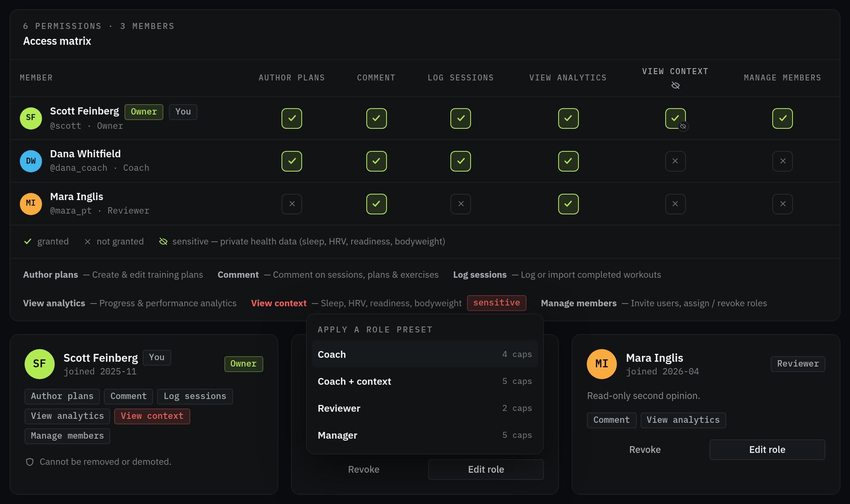Click the '@mara_pt · Reviewer' handle text
The width and height of the screenshot is (850, 504).
click(x=100, y=211)
